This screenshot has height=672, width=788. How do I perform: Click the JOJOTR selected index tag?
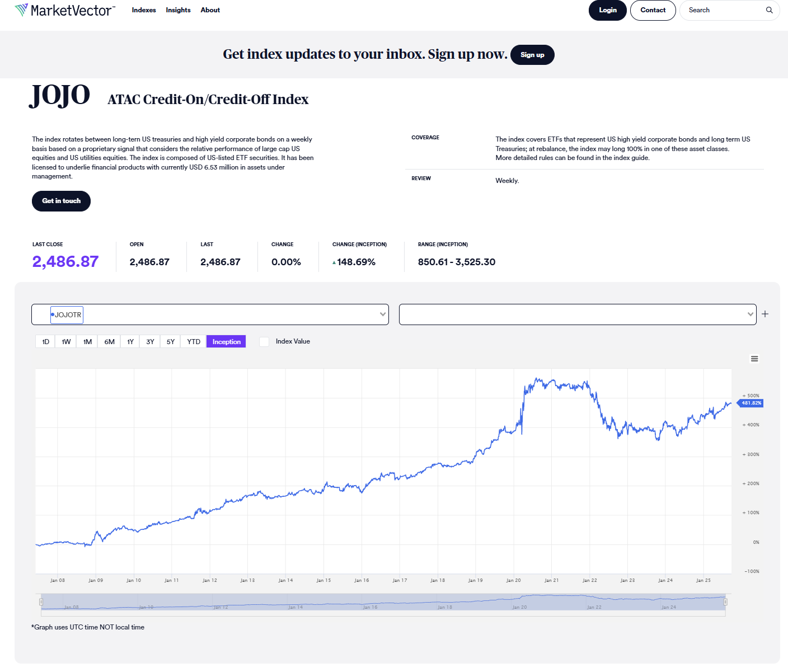click(x=67, y=315)
